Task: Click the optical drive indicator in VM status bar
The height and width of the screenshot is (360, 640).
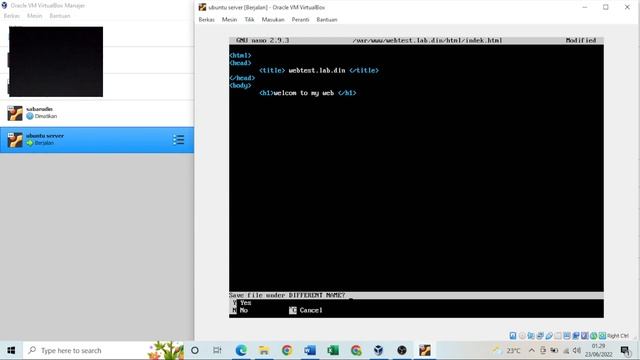Action: [522, 336]
